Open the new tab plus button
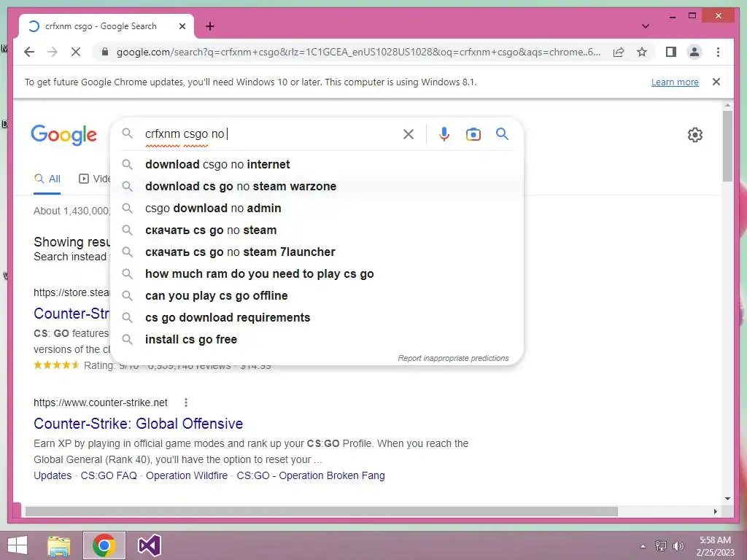747x560 pixels. 210,26
